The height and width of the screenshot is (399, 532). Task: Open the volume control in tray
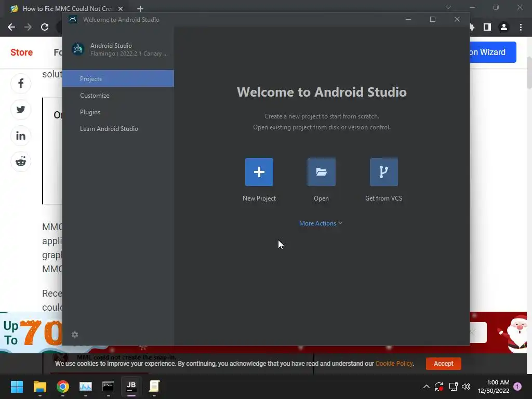coord(466,387)
